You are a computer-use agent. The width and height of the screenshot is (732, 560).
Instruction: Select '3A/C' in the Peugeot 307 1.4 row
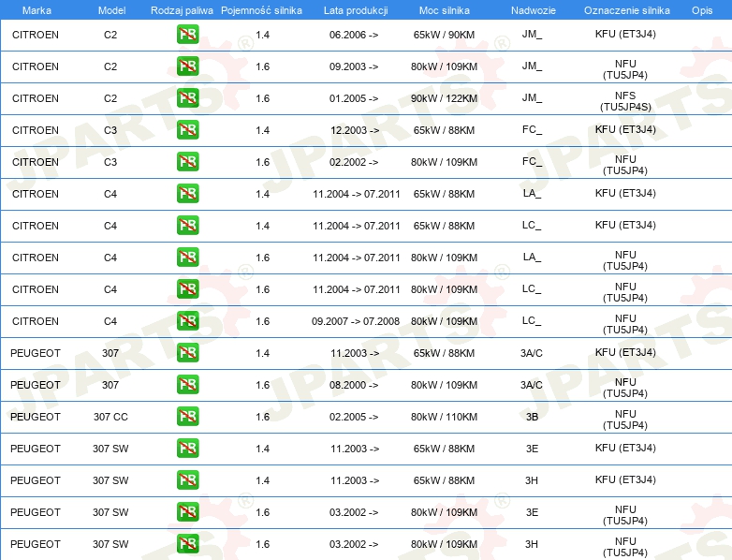pos(532,353)
